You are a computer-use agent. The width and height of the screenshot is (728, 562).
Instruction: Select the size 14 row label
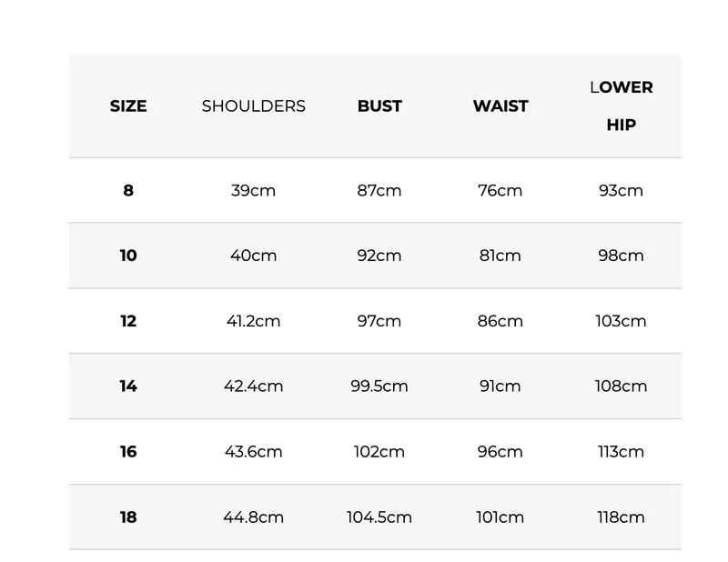pyautogui.click(x=128, y=386)
